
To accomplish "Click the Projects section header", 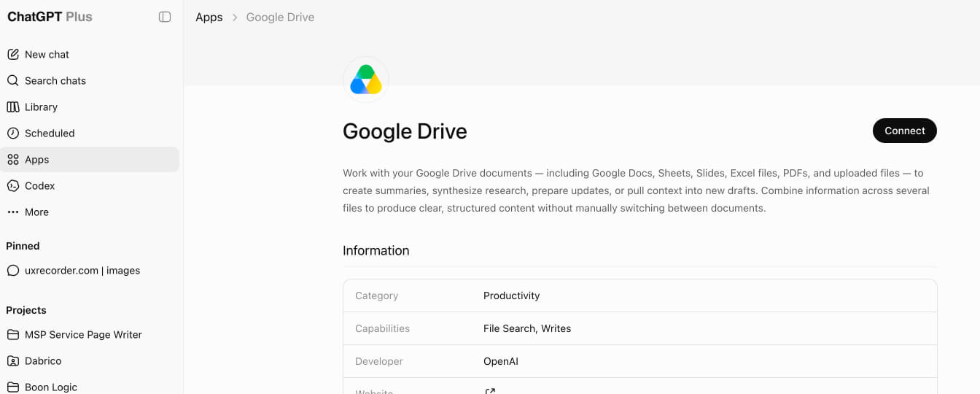I will pyautogui.click(x=26, y=310).
